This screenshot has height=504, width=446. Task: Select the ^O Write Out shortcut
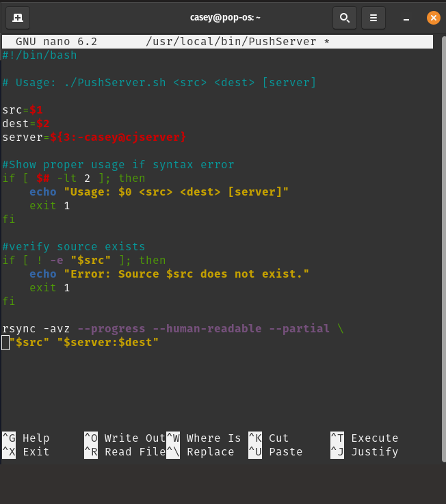[124, 438]
